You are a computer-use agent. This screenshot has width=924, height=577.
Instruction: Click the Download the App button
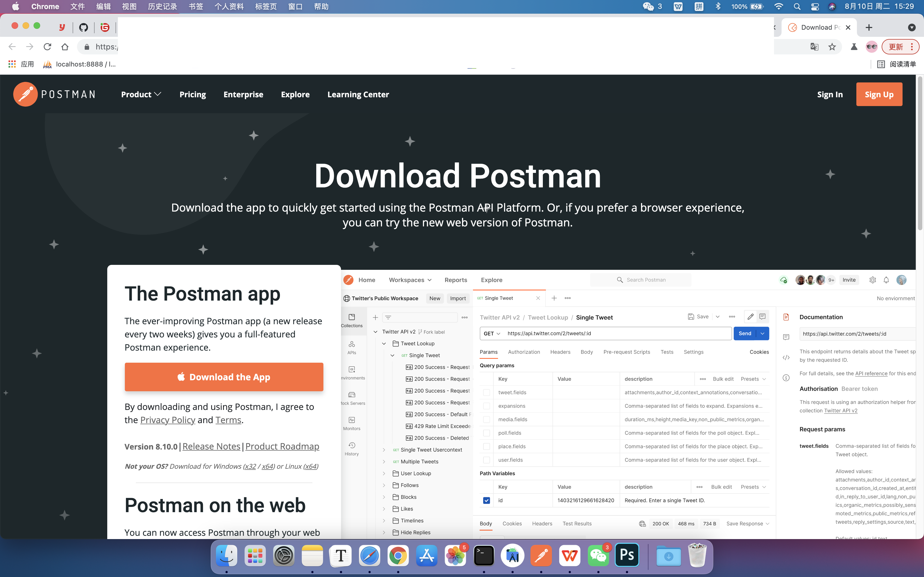coord(224,377)
